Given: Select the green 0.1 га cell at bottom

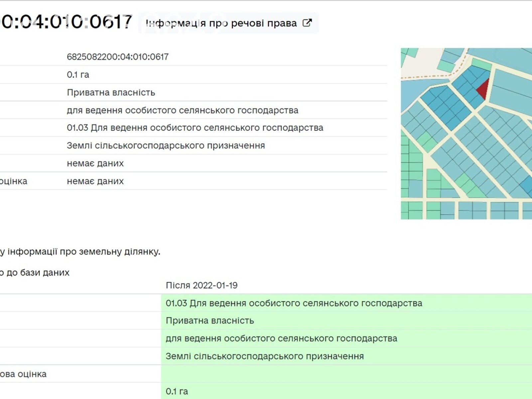Looking at the screenshot, I should (177, 391).
